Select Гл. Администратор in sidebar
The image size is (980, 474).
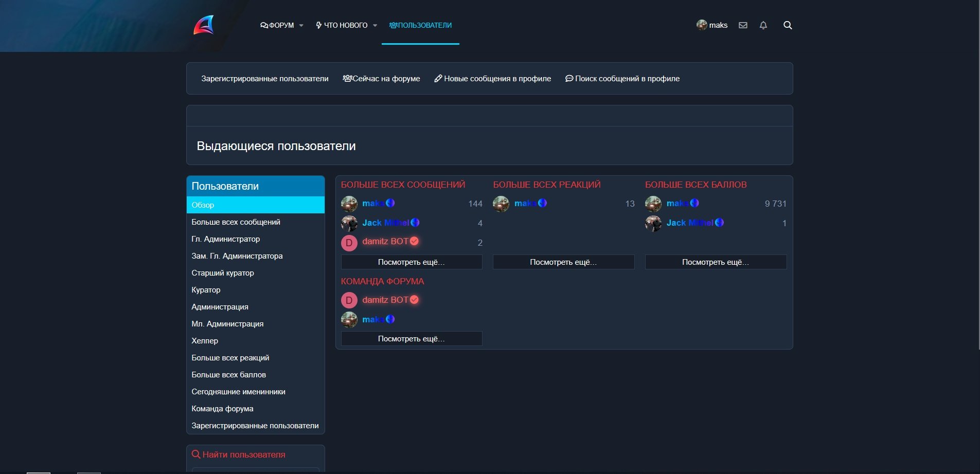coord(225,239)
